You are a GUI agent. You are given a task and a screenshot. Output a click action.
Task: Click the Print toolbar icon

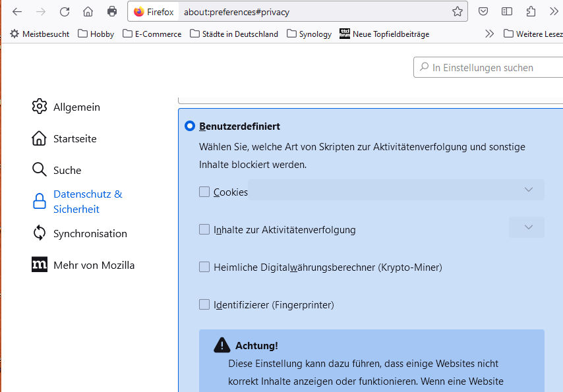click(112, 12)
